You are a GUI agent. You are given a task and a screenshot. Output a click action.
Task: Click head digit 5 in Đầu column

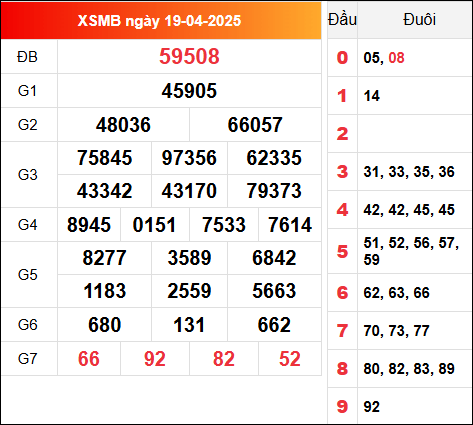(x=342, y=251)
